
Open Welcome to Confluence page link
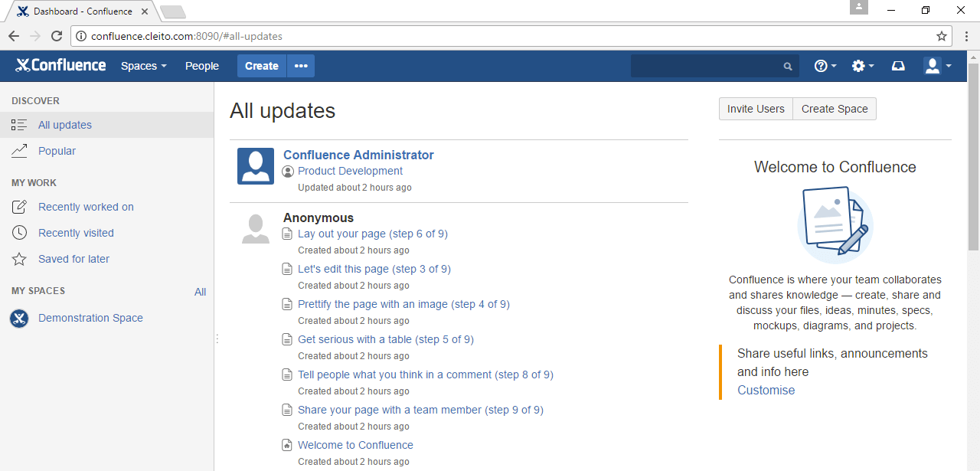click(355, 445)
